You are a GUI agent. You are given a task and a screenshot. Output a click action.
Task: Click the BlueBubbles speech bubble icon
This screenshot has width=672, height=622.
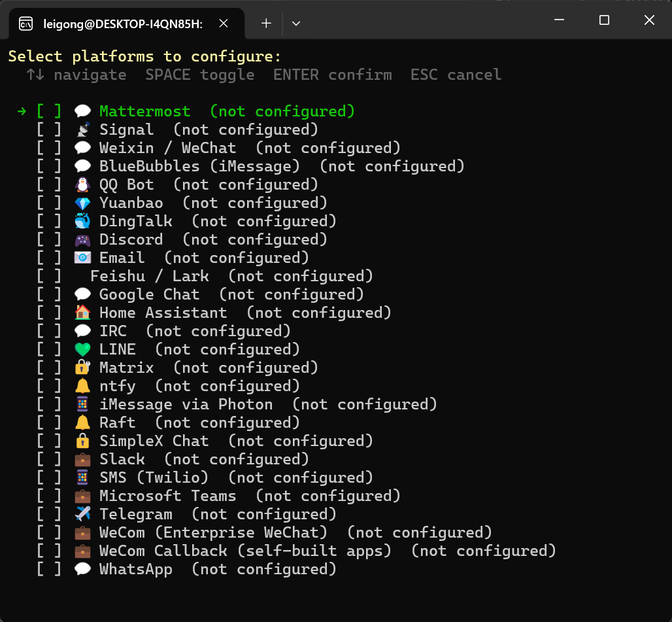tap(83, 166)
